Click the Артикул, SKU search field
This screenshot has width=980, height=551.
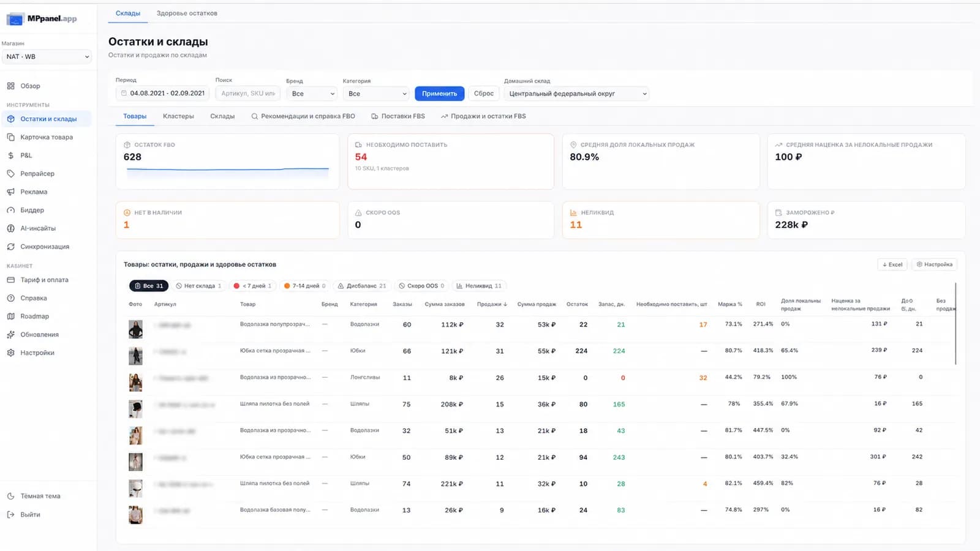pos(248,93)
